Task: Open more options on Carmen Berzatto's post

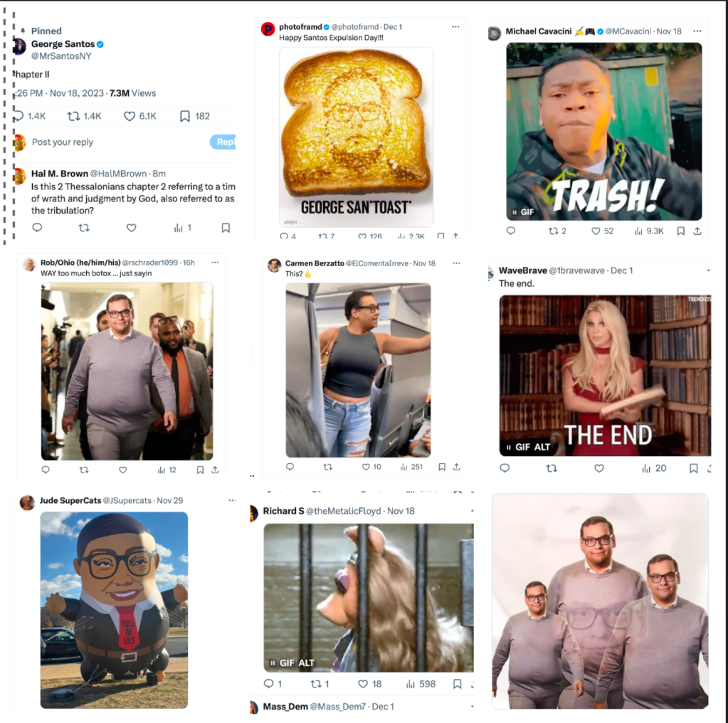Action: (456, 263)
